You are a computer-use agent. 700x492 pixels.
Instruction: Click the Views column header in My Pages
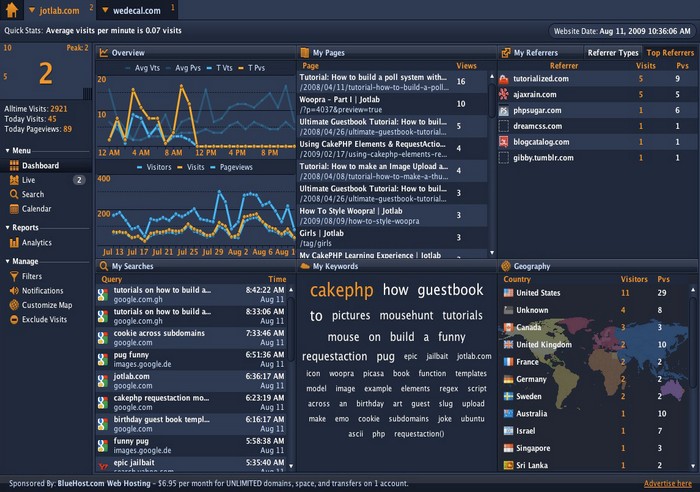coord(466,66)
